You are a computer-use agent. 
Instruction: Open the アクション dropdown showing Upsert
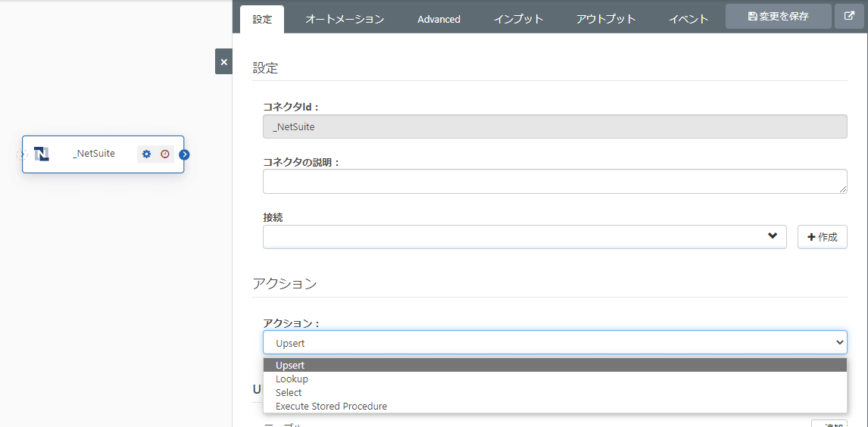(554, 343)
